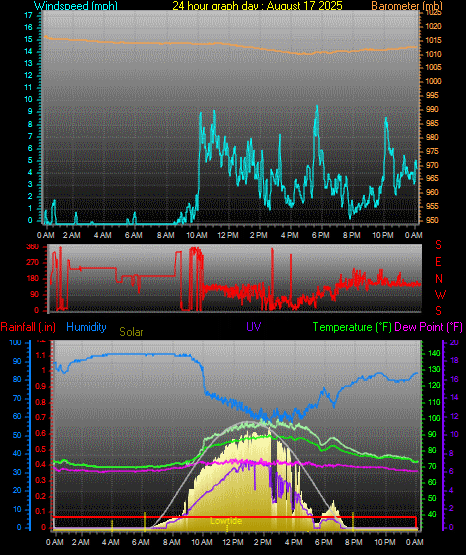Click the "Barometer (mb)" axis title
This screenshot has width=466, height=555.
tap(407, 6)
